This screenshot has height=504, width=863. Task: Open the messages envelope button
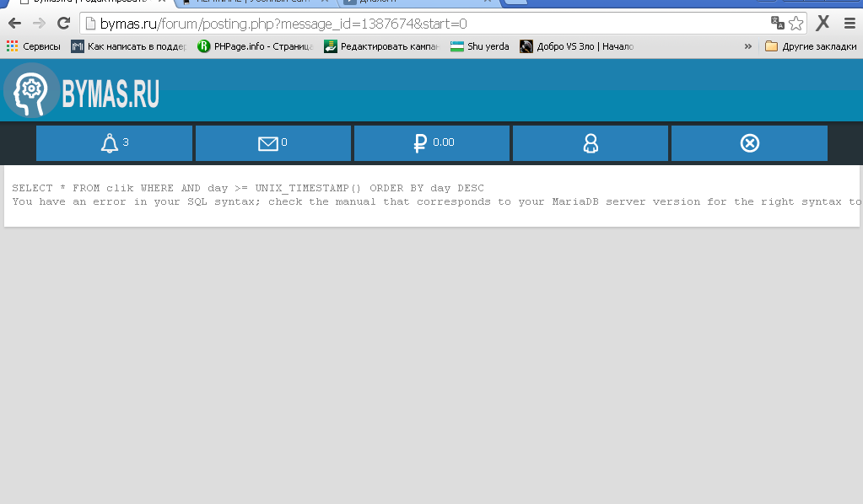pyautogui.click(x=273, y=143)
